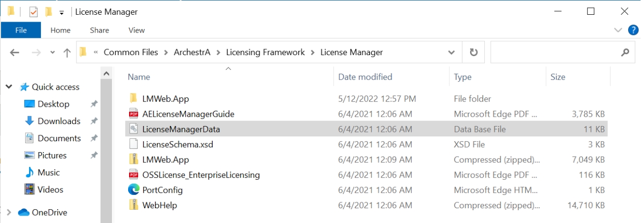Expand the OneDrive tree node
Screen dimensions: 644x223
pyautogui.click(x=9, y=213)
